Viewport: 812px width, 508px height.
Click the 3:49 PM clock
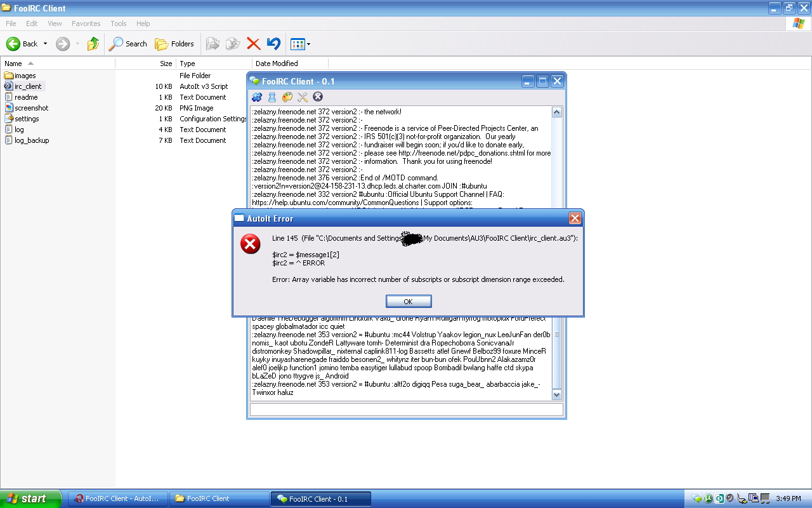point(789,498)
